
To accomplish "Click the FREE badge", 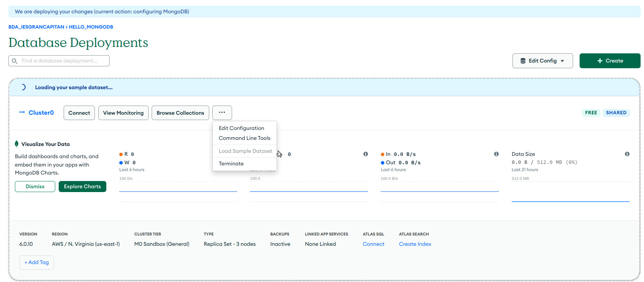I will tap(591, 113).
